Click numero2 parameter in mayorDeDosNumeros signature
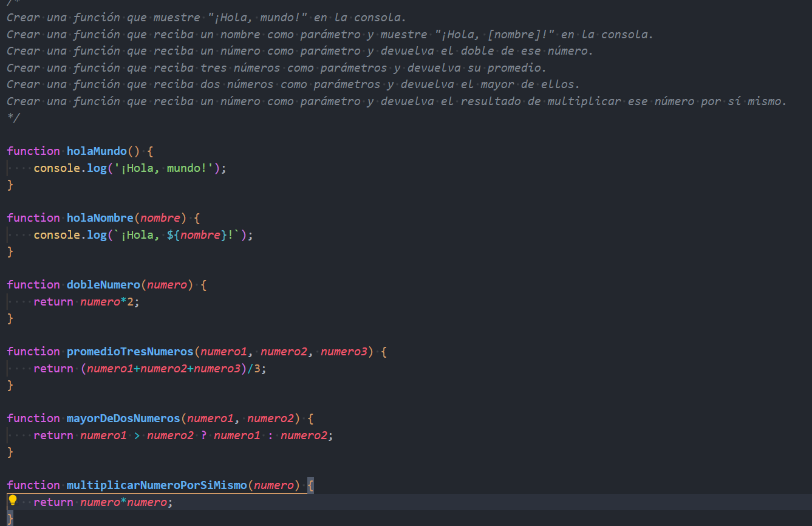The image size is (812, 526). [x=270, y=418]
